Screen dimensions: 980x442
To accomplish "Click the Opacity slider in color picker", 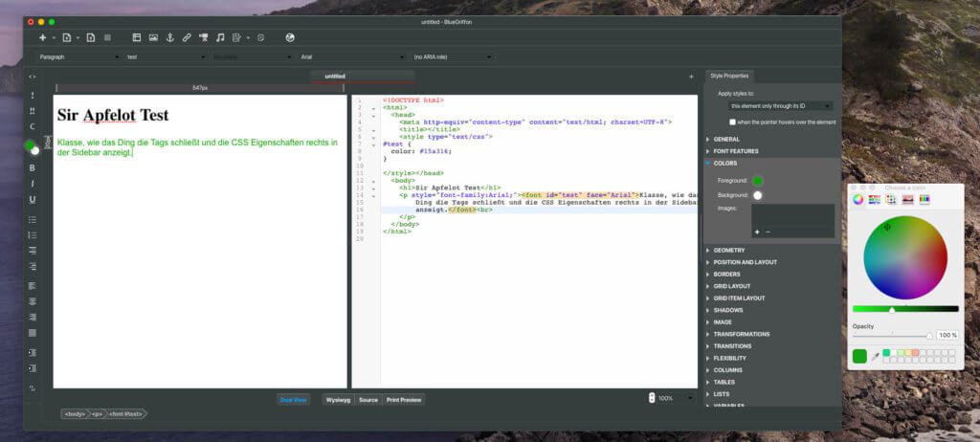I will click(x=893, y=336).
